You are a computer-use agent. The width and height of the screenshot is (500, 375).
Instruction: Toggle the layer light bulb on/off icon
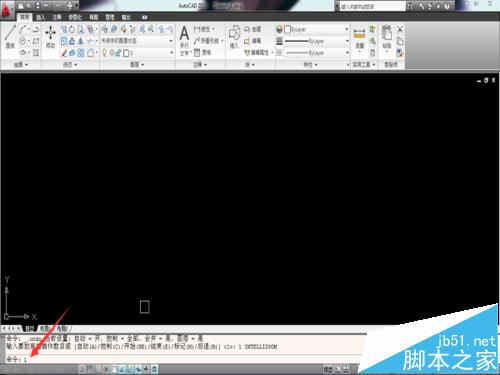coord(104,53)
